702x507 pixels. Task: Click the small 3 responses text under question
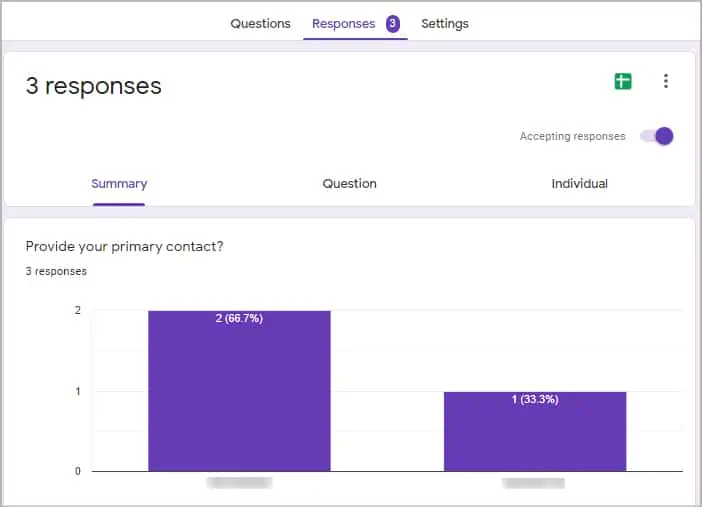(x=56, y=271)
